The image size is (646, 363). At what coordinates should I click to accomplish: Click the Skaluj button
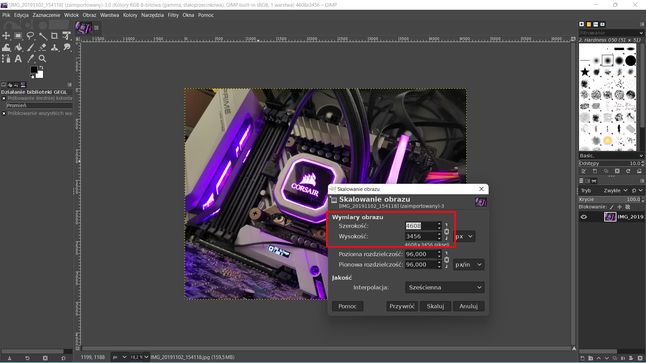coord(435,306)
